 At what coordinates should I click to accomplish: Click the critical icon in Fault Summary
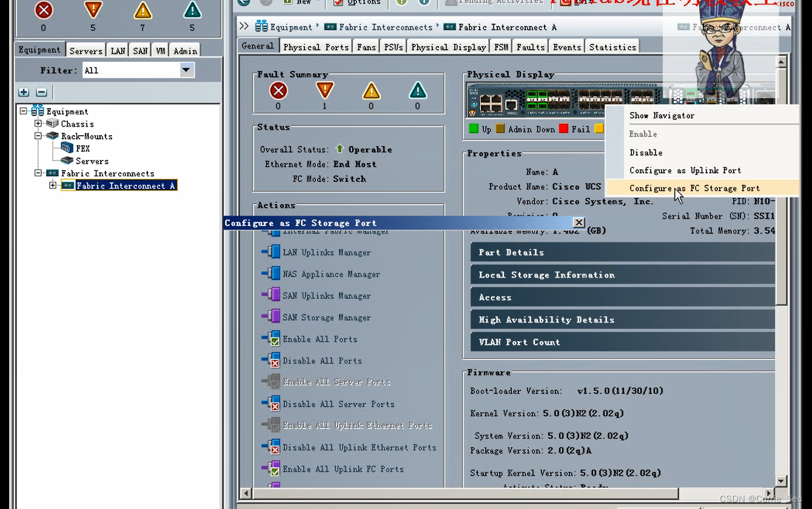(x=278, y=91)
